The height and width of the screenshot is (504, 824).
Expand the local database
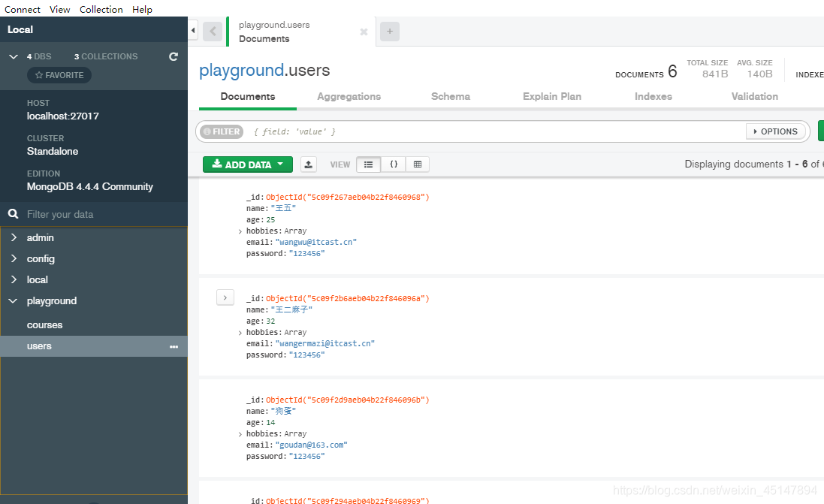pyautogui.click(x=14, y=279)
